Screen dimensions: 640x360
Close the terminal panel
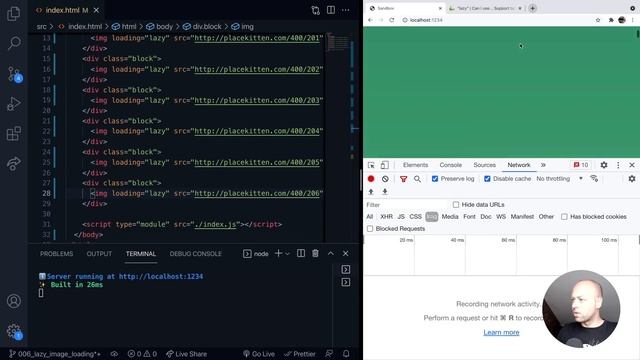pyautogui.click(x=346, y=253)
